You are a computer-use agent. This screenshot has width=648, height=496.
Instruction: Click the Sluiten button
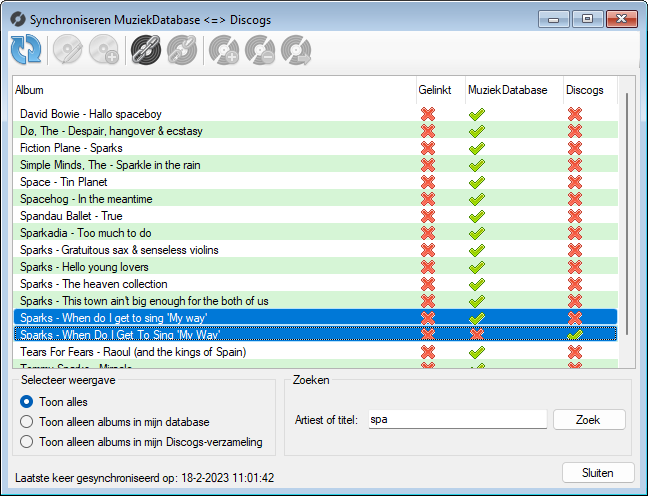click(x=598, y=472)
